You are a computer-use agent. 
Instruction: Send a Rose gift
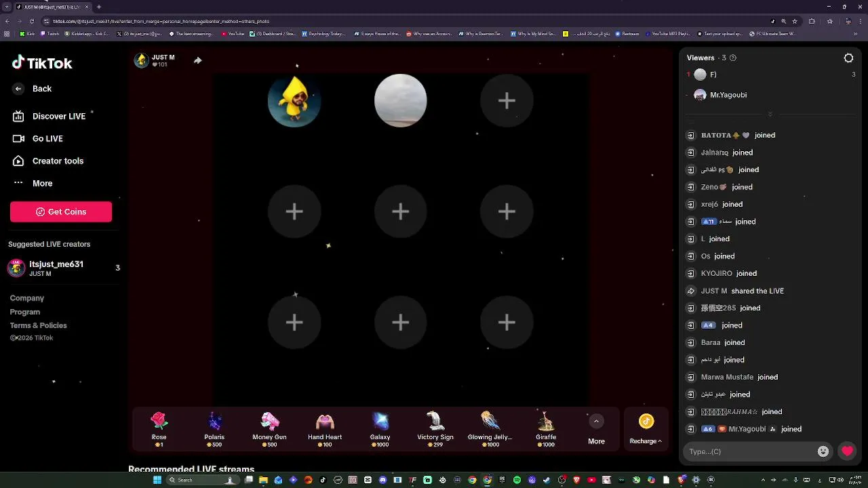click(x=159, y=428)
